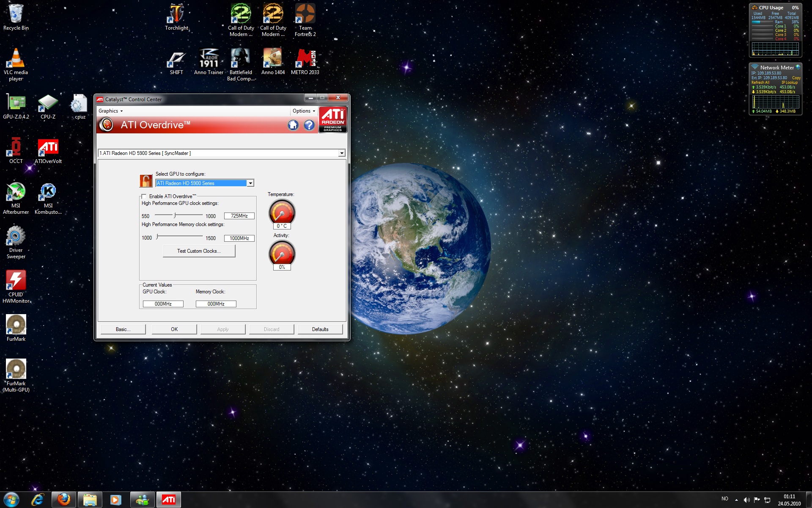
Task: Select the MSI Afterburner shortcut
Action: [16, 198]
